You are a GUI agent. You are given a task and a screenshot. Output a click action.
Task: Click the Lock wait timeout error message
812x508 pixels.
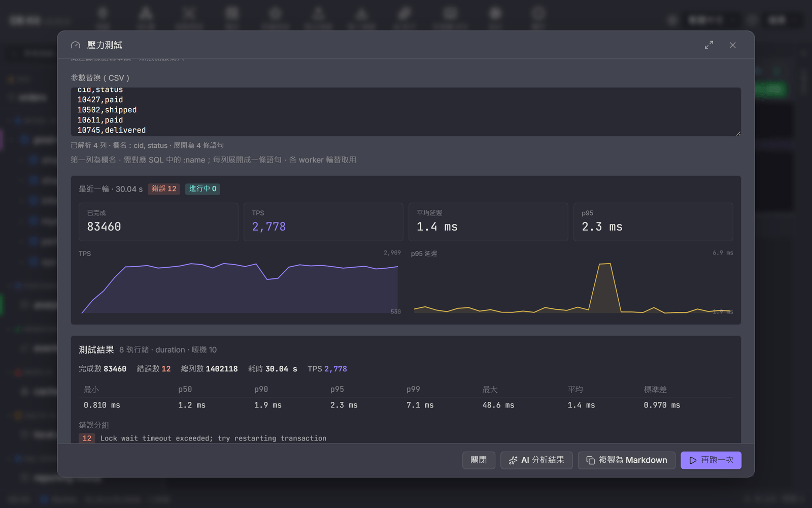(x=213, y=438)
